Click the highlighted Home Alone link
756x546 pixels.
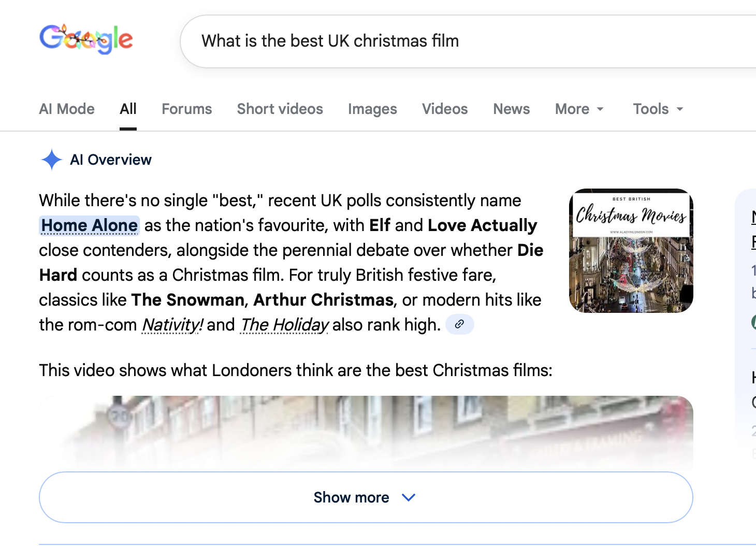coord(90,225)
